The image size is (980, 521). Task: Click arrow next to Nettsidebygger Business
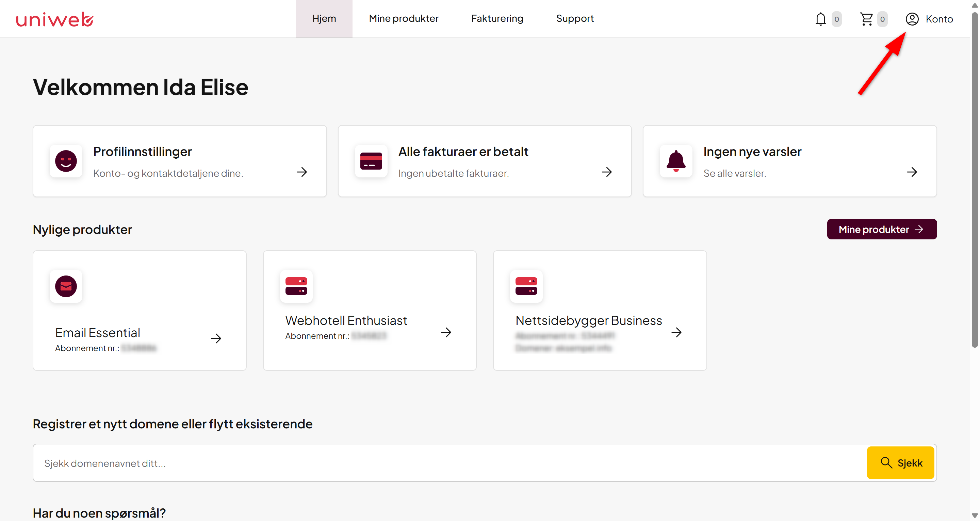pyautogui.click(x=676, y=332)
